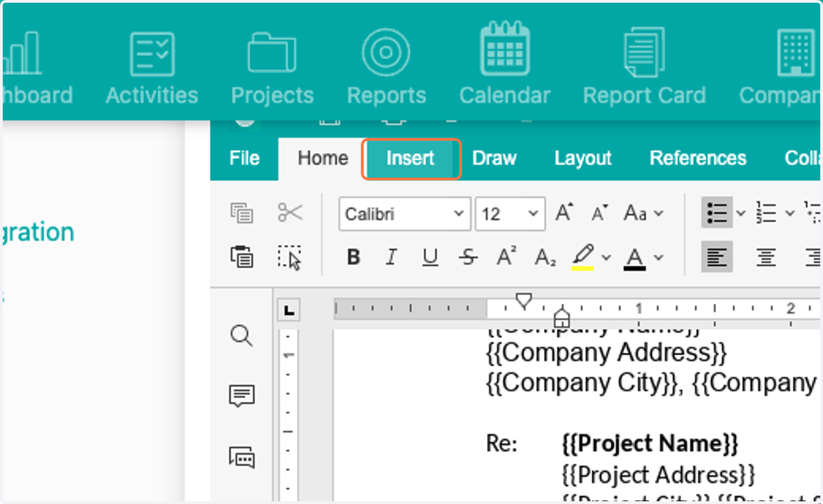This screenshot has width=823, height=504.
Task: Switch to the Draw tab
Action: 494,158
